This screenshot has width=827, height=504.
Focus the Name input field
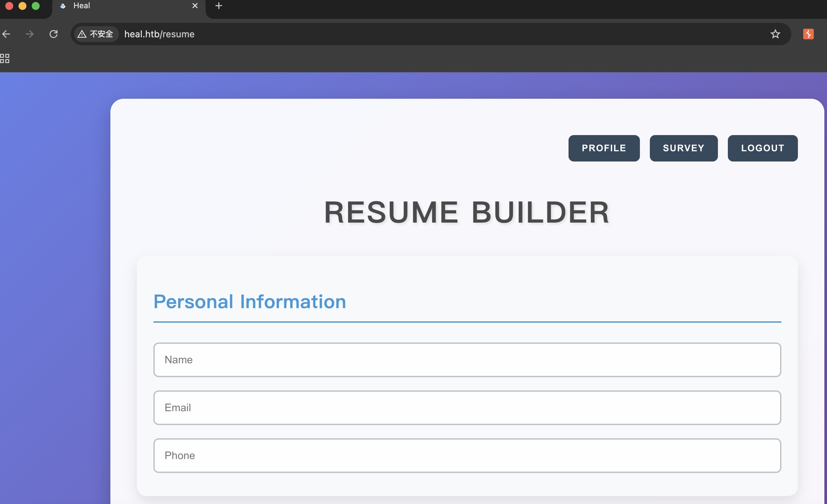pyautogui.click(x=467, y=360)
